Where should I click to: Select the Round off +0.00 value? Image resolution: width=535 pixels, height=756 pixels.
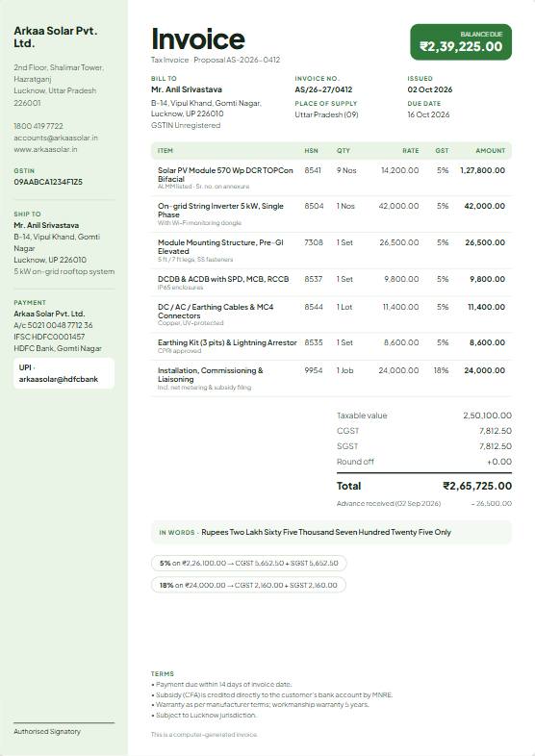(x=499, y=462)
